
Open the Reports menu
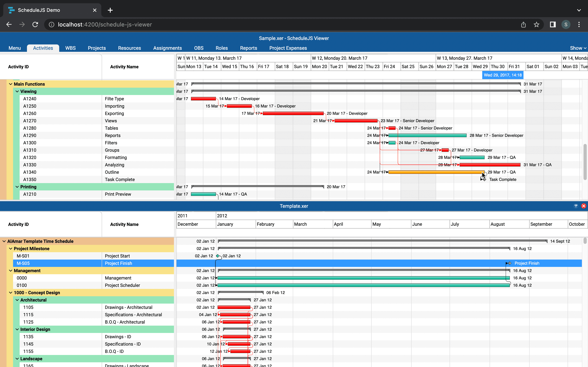point(248,48)
